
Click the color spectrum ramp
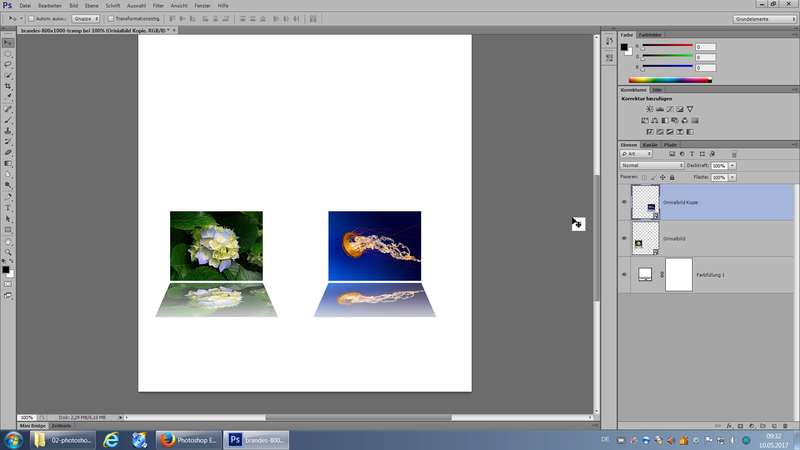(670, 80)
